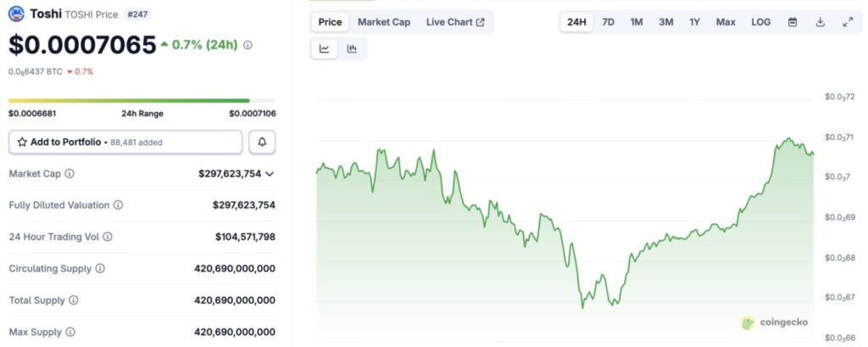
Task: Click the Market Cap info icon
Action: (70, 174)
